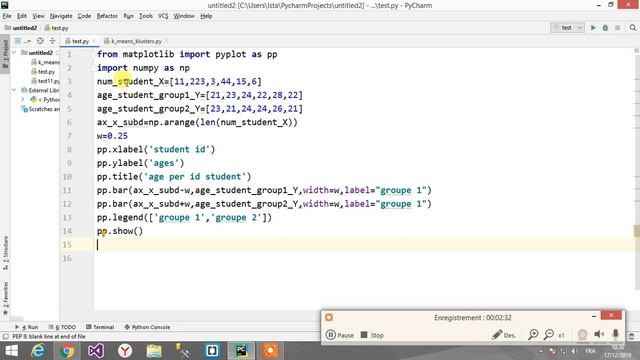Toggle the recorder microphone icon
Screen dimensions: 640x360
click(616, 334)
